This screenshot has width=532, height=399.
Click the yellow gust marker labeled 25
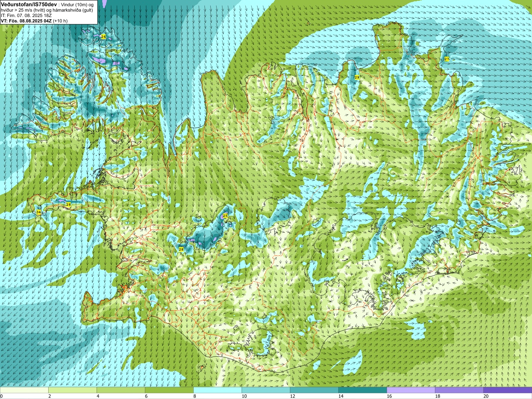225,216
